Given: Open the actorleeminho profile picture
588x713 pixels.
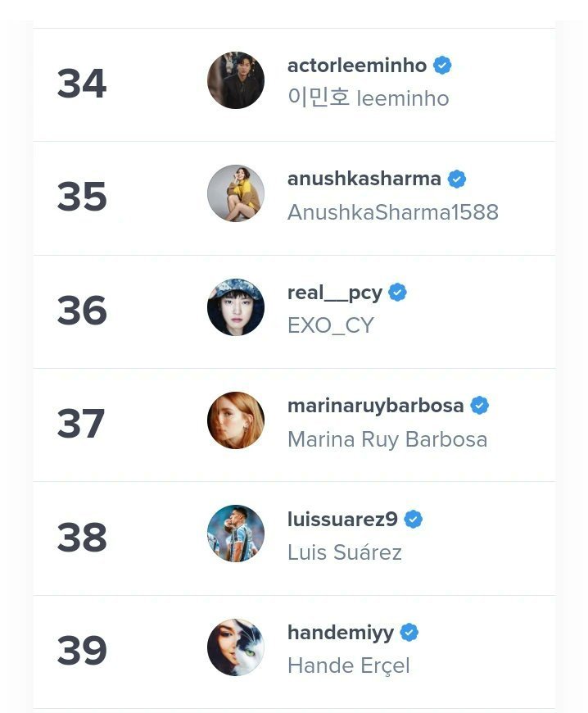Looking at the screenshot, I should tap(236, 80).
